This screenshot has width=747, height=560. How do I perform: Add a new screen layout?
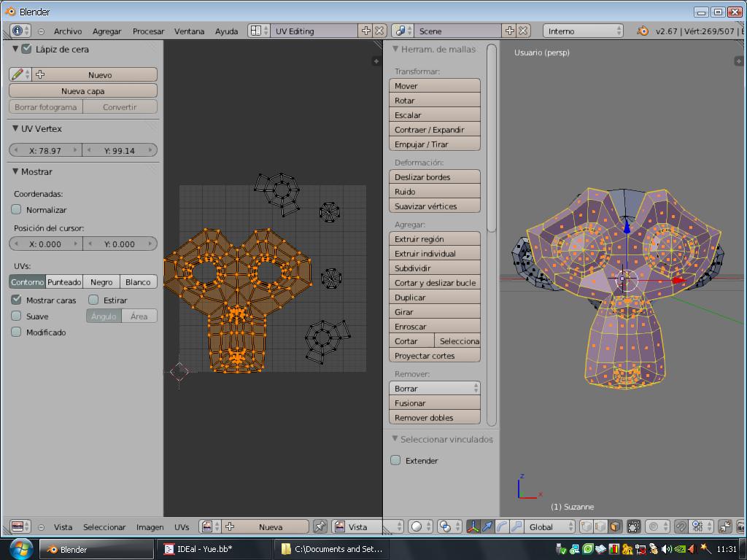[x=366, y=31]
